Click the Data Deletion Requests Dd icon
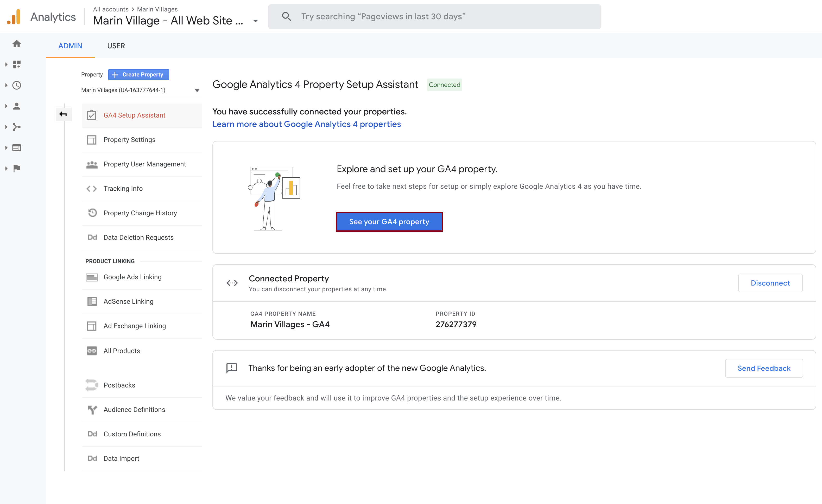The image size is (822, 504). [x=92, y=237]
